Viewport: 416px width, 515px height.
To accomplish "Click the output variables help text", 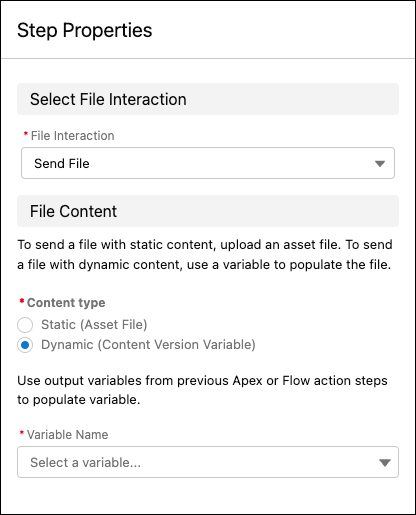I will click(x=202, y=390).
